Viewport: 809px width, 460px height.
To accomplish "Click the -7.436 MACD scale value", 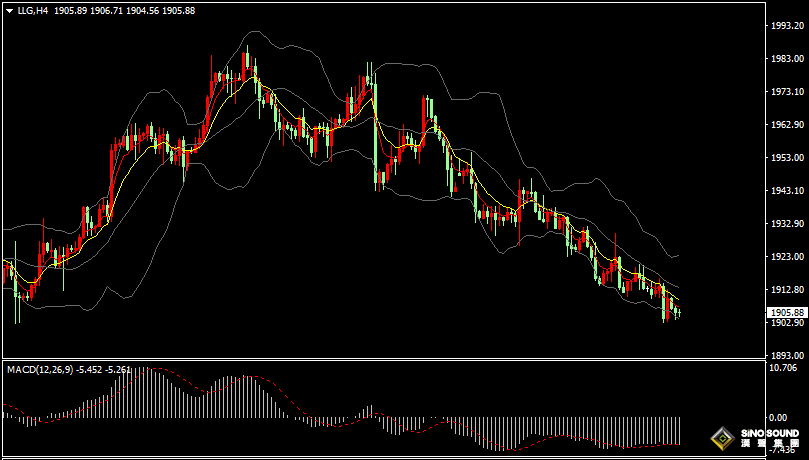I will point(783,451).
